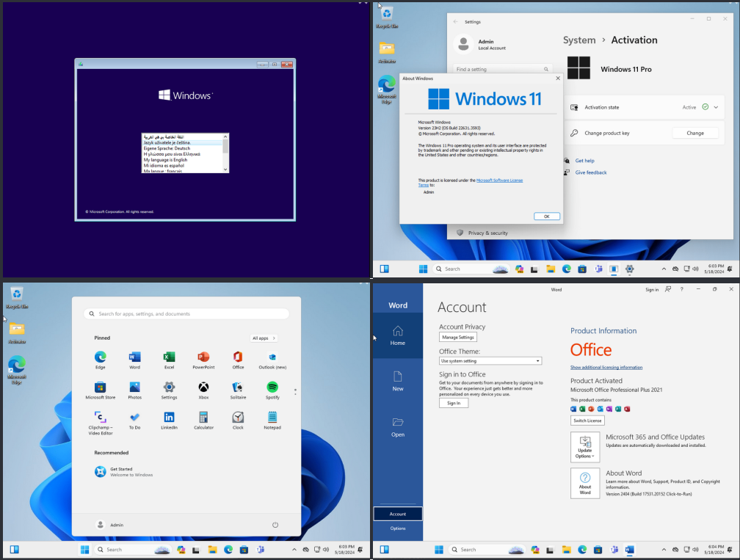740x560 pixels.
Task: Open Solitaire from the Start menu
Action: click(238, 390)
